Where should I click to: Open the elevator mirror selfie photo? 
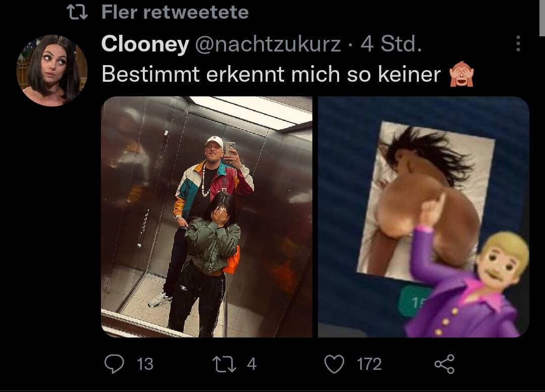206,216
